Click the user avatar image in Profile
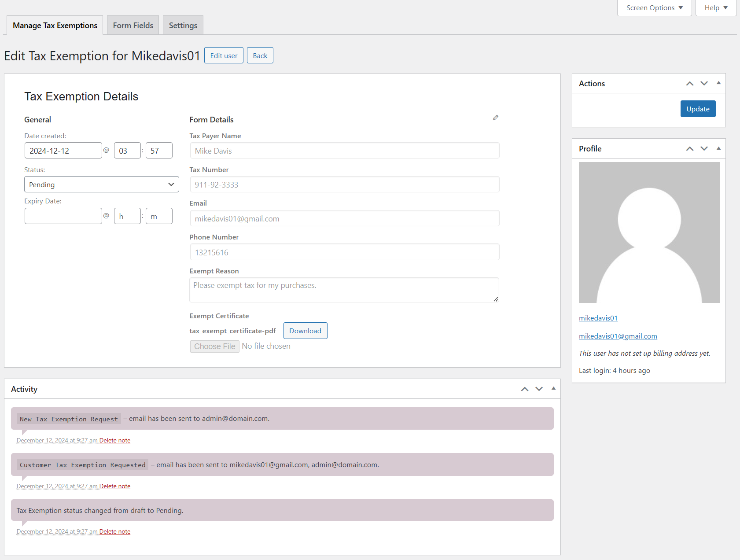 [649, 232]
